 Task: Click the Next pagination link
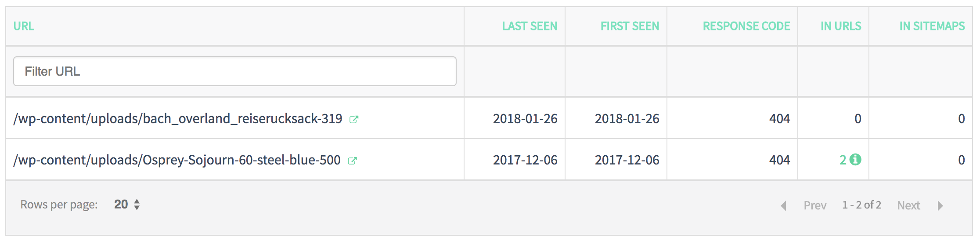908,205
